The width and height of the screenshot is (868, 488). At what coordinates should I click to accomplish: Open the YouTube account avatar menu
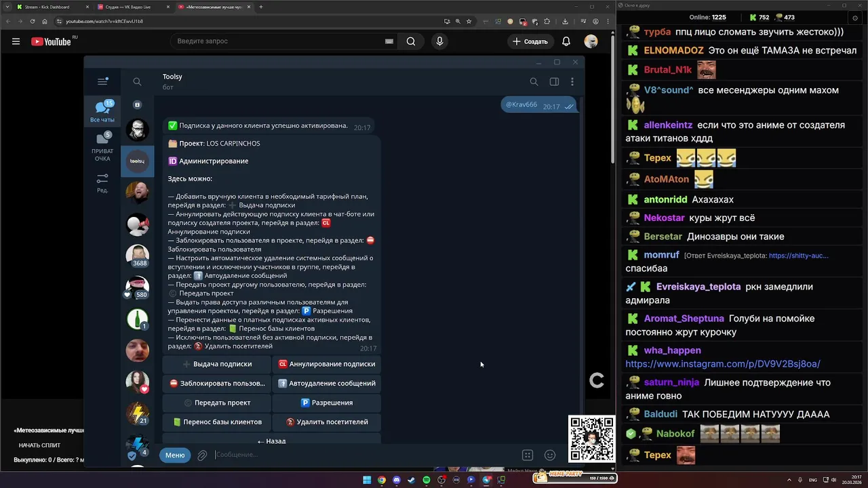click(x=591, y=41)
